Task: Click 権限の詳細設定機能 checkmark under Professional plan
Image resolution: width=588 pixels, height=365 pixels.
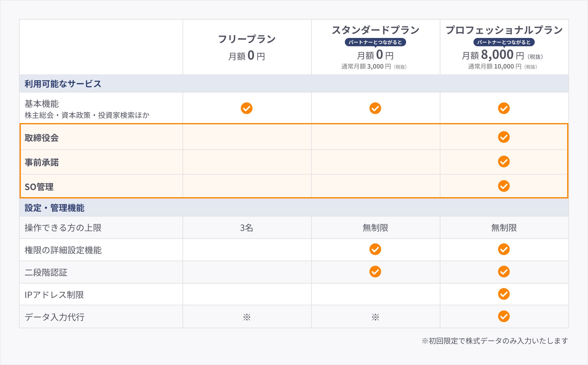Action: pos(504,249)
